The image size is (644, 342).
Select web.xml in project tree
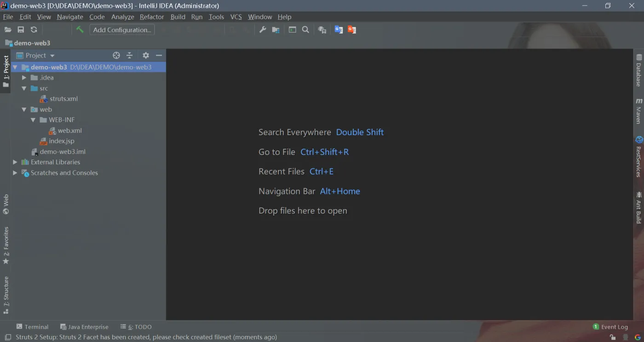click(69, 131)
